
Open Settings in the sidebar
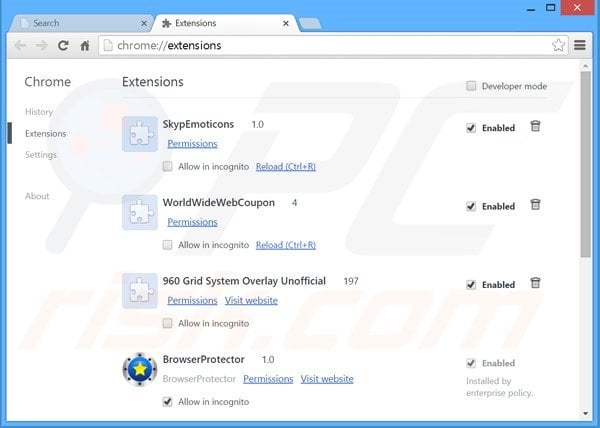[41, 155]
